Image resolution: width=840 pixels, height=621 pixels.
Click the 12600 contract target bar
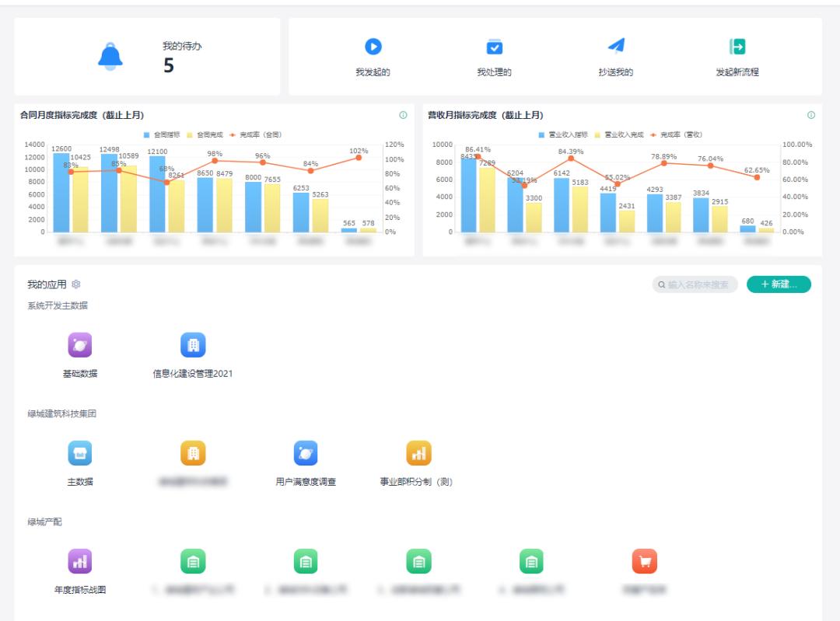pyautogui.click(x=61, y=193)
